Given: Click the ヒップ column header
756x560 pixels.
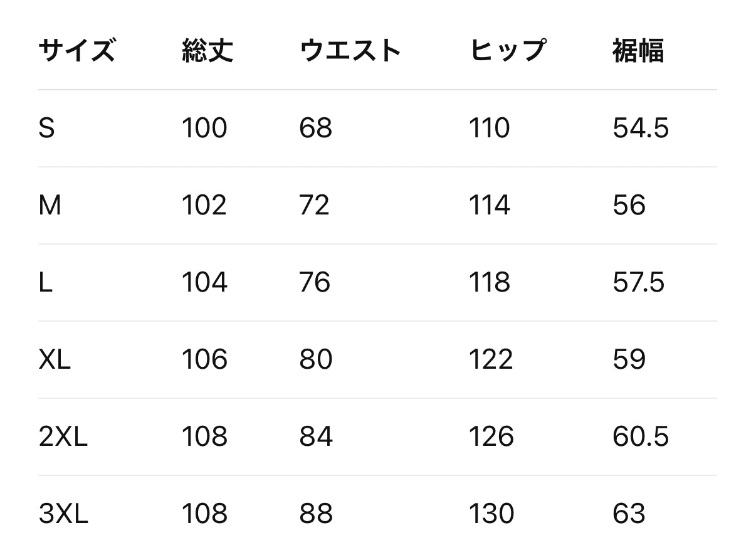Looking at the screenshot, I should (x=507, y=51).
